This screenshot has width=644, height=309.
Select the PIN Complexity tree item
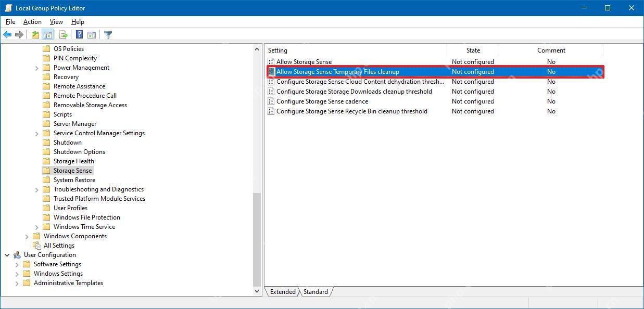click(75, 58)
